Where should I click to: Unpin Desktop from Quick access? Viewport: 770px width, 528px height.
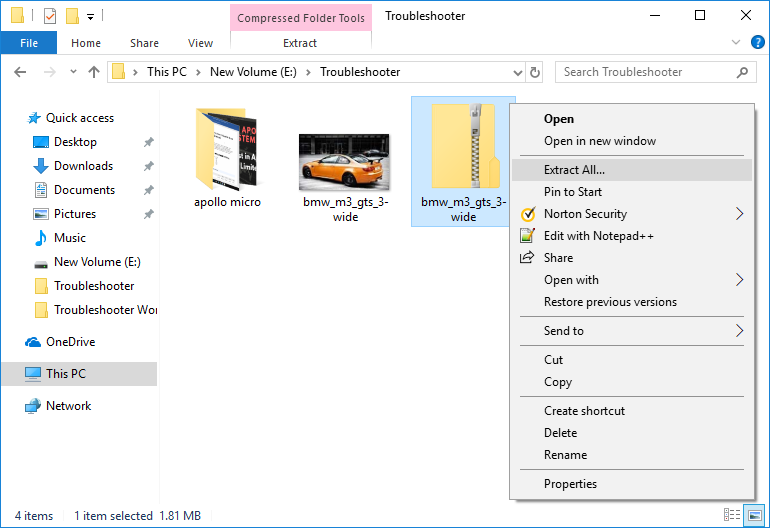(x=148, y=142)
